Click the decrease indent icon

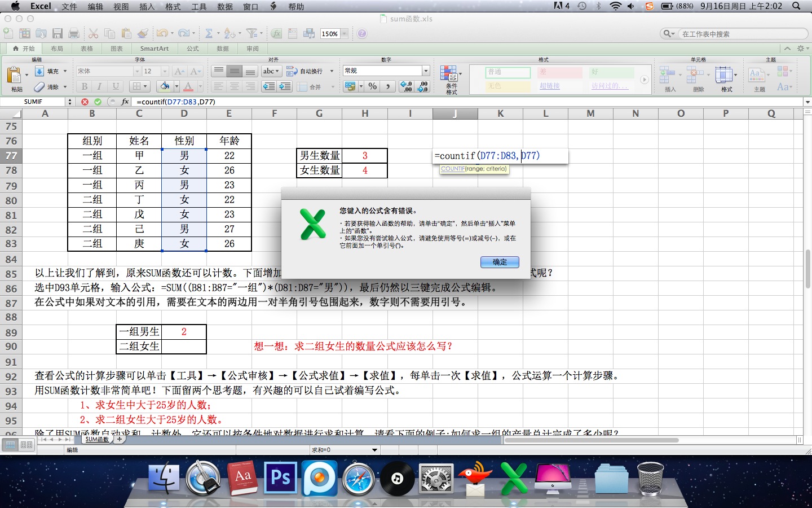tap(269, 86)
